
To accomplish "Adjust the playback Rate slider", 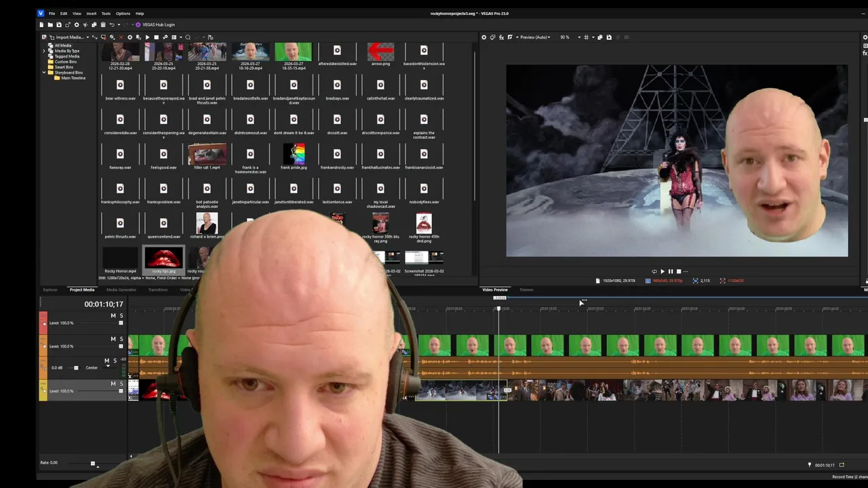I will click(x=93, y=464).
